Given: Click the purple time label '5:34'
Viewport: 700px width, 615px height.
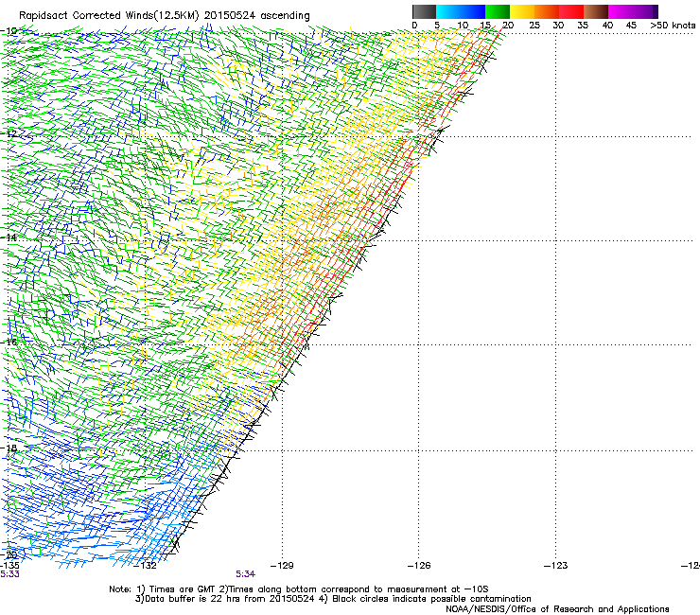Looking at the screenshot, I should click(x=246, y=574).
